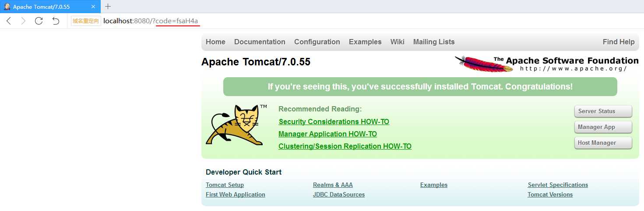Open a new tab with plus icon
The image size is (644, 211).
pyautogui.click(x=108, y=6)
